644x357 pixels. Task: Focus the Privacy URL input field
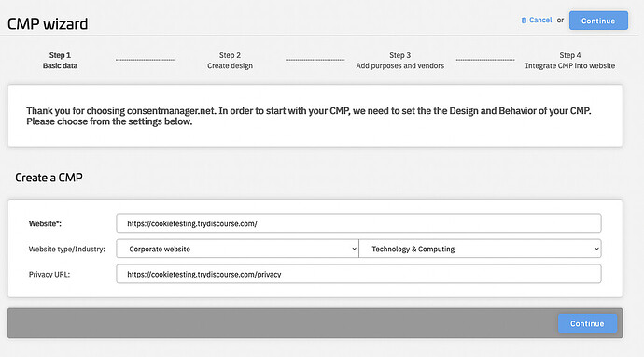pos(358,274)
